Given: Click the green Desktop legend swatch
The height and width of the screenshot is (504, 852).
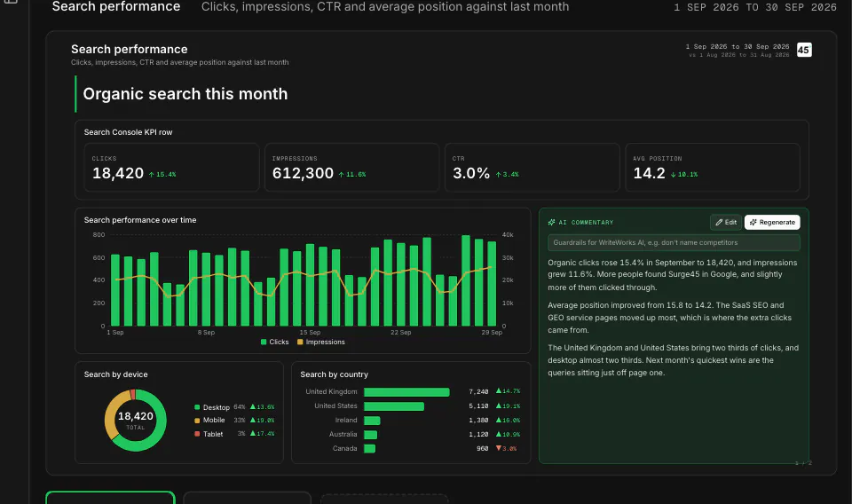Looking at the screenshot, I should tap(197, 407).
